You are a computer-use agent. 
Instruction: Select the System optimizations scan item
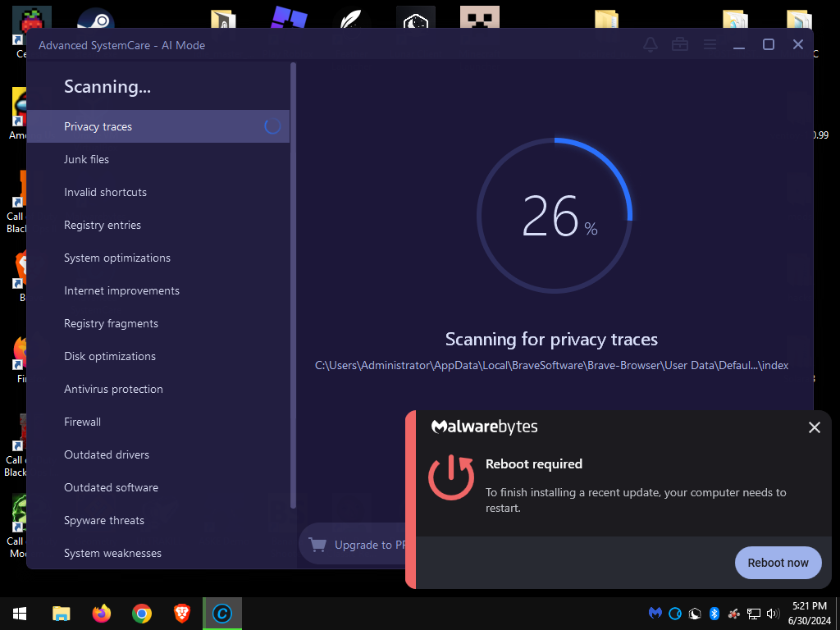point(158,258)
